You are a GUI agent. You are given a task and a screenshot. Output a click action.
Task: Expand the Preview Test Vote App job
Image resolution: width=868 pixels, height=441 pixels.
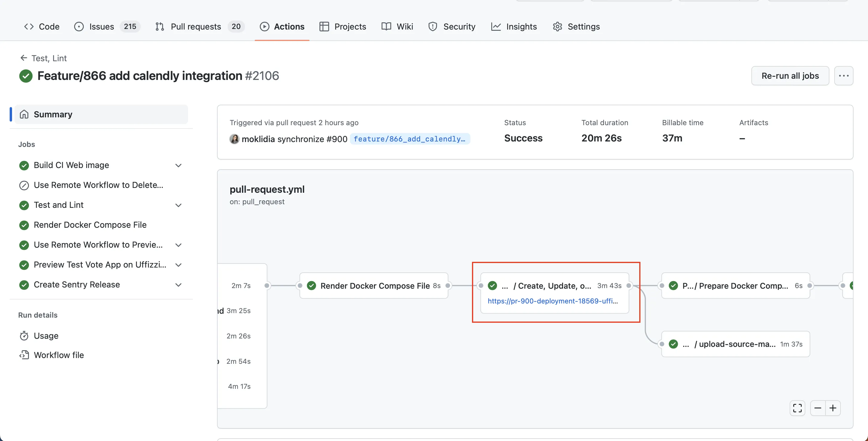click(x=179, y=265)
